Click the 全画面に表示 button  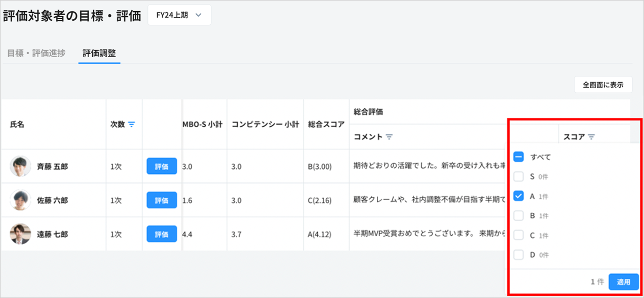tap(603, 85)
